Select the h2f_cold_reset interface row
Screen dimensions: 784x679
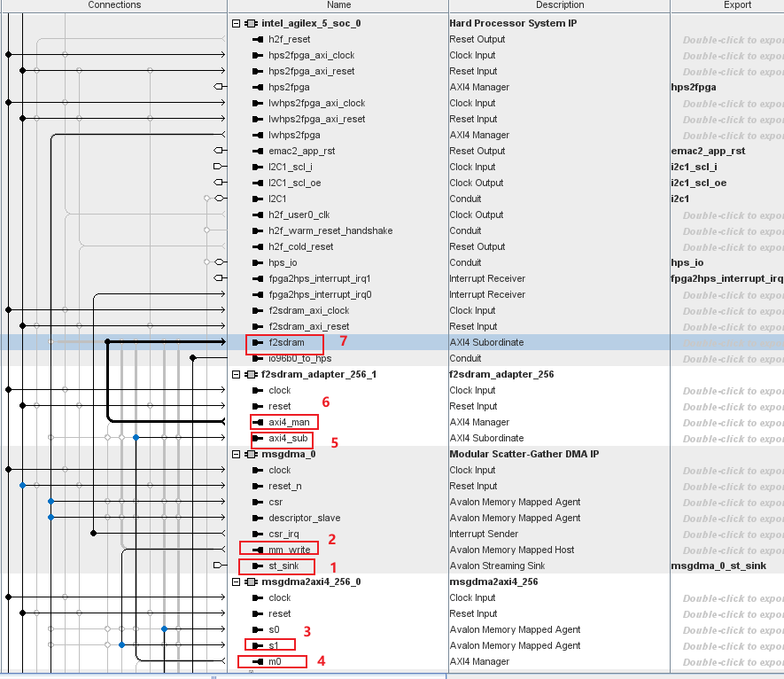point(300,246)
